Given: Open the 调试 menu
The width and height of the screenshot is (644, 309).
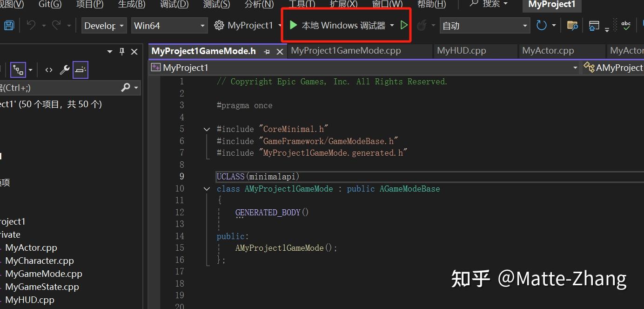Looking at the screenshot, I should tap(174, 4).
